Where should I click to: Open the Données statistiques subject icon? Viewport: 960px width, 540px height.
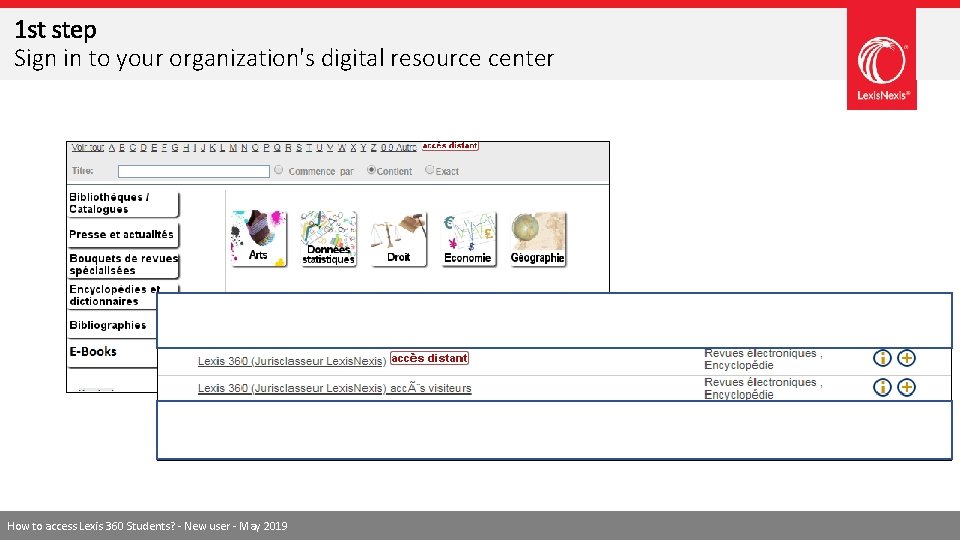(328, 238)
